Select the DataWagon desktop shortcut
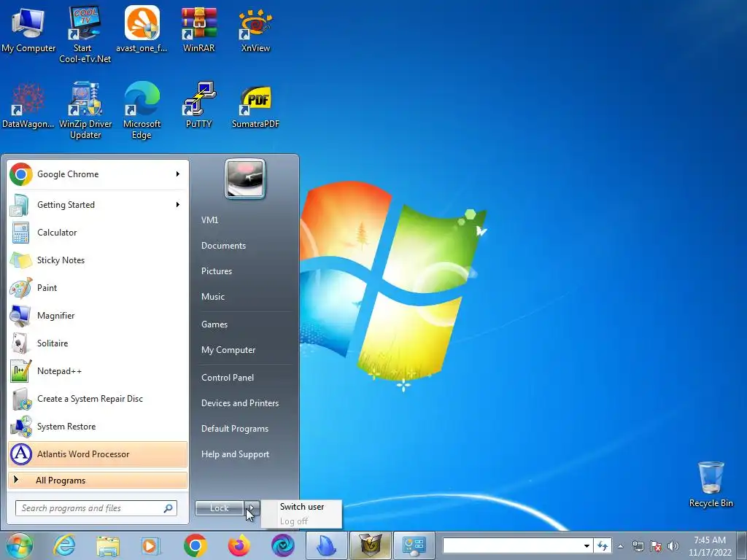The image size is (747, 560). pyautogui.click(x=28, y=106)
